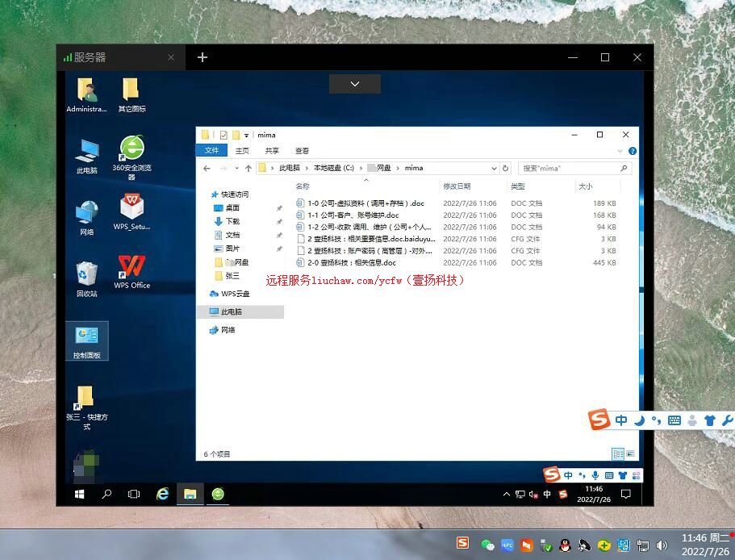The height and width of the screenshot is (560, 735).
Task: Open WeChat from the host system tray
Action: [x=487, y=545]
